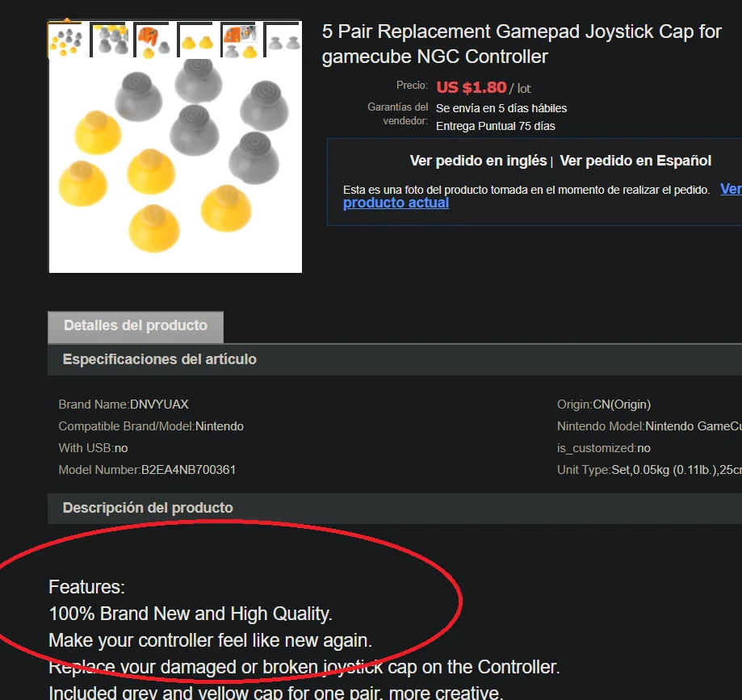Click 'Descripción del producto' section header

tap(395, 508)
